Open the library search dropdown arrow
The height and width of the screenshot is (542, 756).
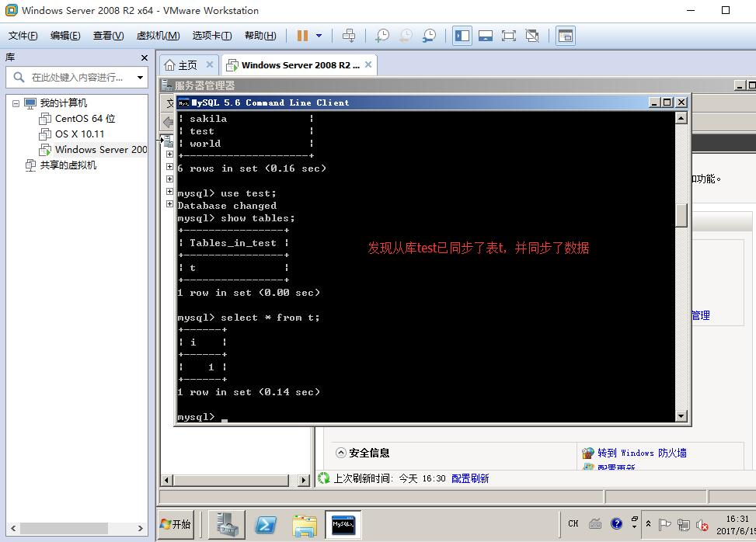pyautogui.click(x=140, y=77)
